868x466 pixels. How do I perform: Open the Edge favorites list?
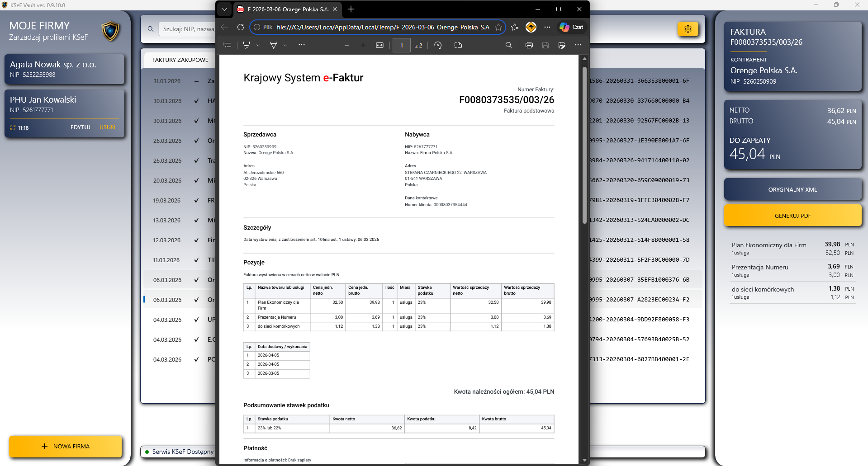(515, 27)
